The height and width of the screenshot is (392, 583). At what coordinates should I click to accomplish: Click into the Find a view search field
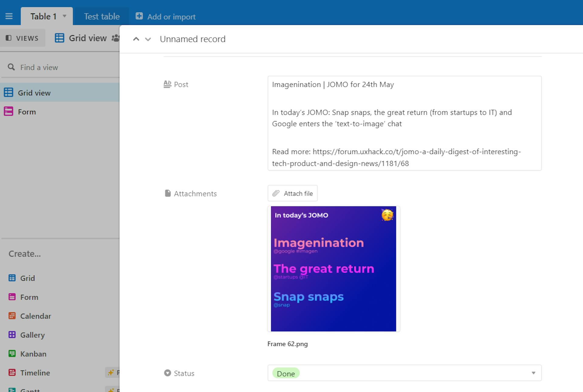tap(61, 67)
